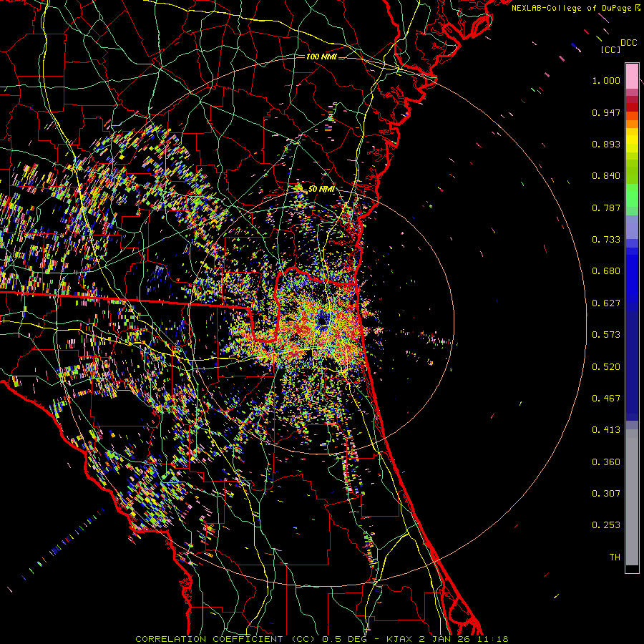644x644 pixels.
Task: Select the 0.573 scale value
Action: (606, 335)
